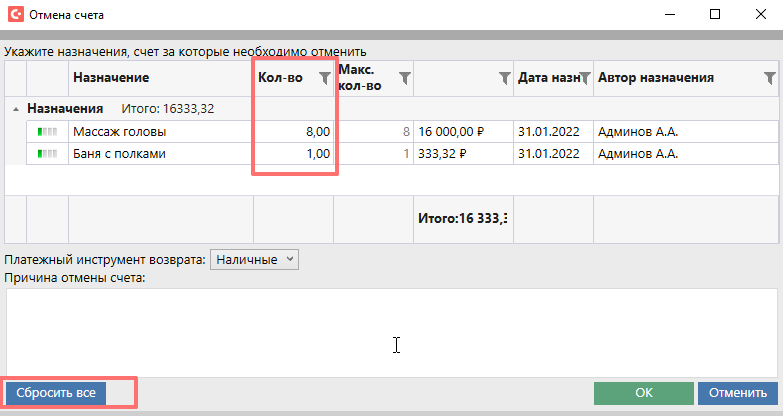Click the Отменить button
The height and width of the screenshot is (416, 783).
tap(737, 393)
